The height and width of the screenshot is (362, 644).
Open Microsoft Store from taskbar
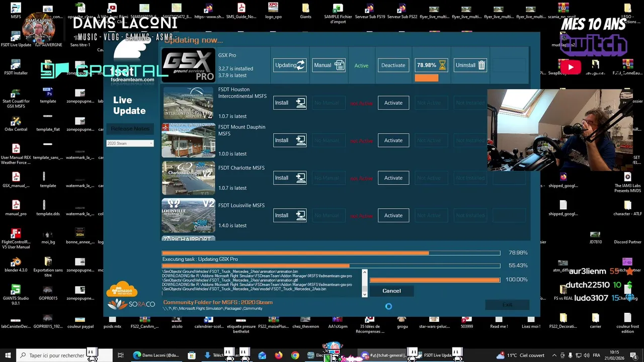(x=192, y=355)
